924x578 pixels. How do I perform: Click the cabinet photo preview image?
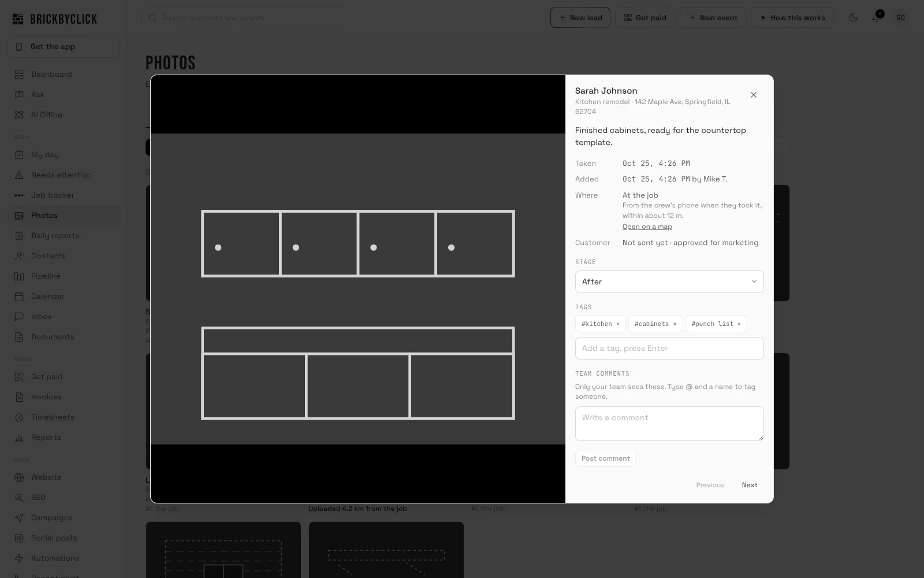pos(358,289)
